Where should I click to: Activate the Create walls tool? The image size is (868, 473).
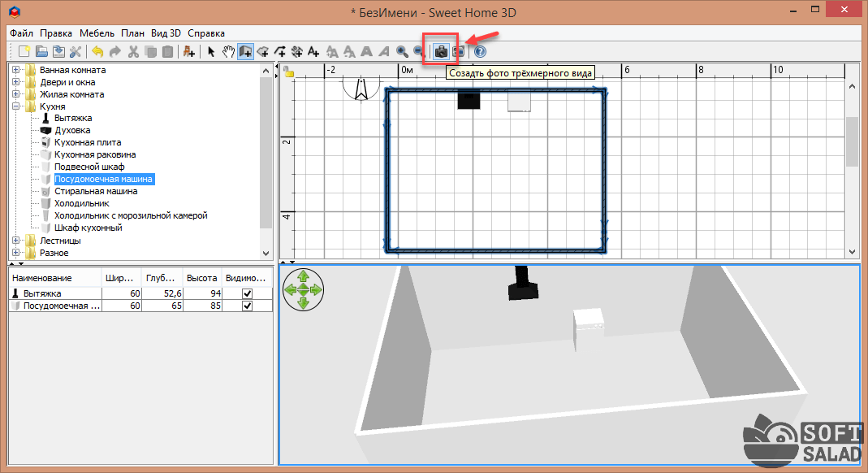(x=245, y=51)
